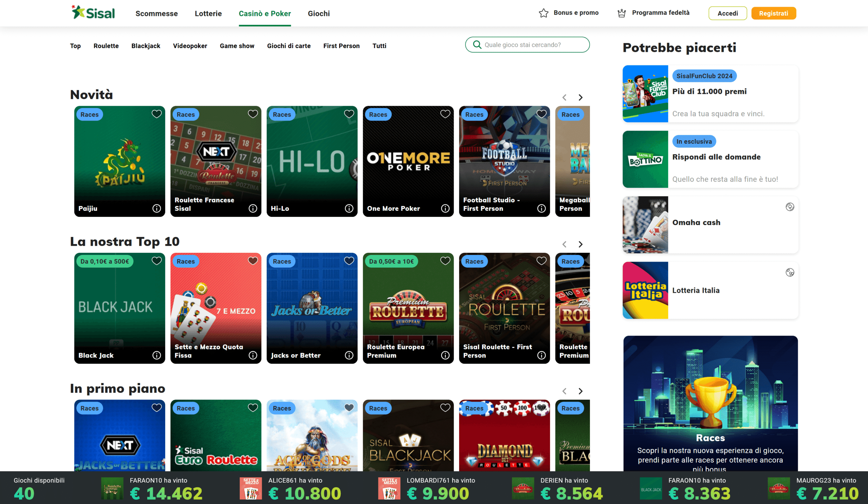Open the SisalFunClub 2024 promo card
This screenshot has width=868, height=504.
710,94
